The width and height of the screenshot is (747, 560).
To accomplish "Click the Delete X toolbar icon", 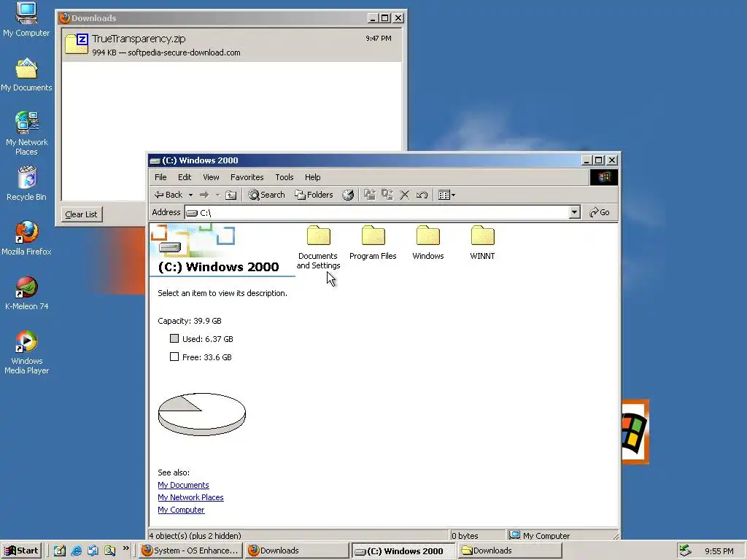I will coord(405,195).
